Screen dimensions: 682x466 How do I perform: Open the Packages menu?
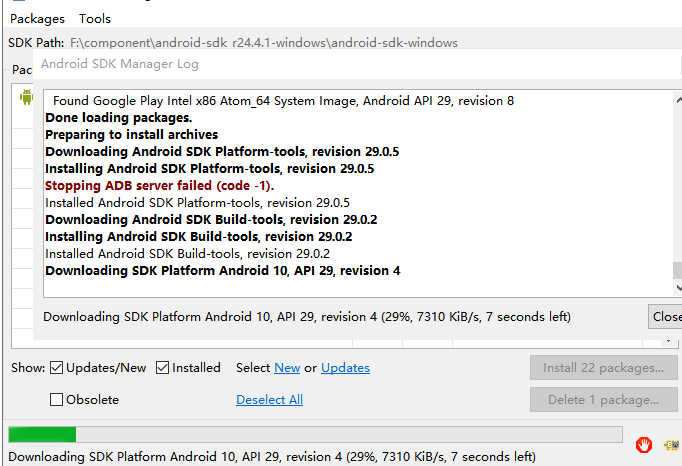[x=37, y=19]
